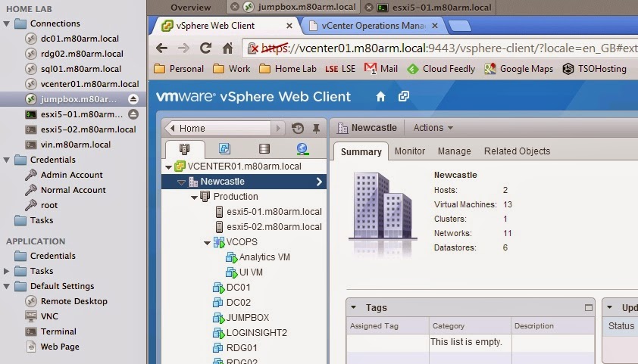
Task: Pin the navigator with pushpin icon
Action: (x=316, y=129)
